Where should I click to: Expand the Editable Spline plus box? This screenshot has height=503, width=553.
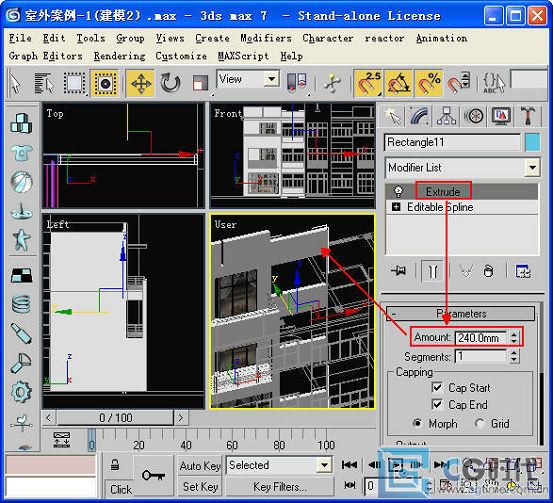click(x=396, y=207)
